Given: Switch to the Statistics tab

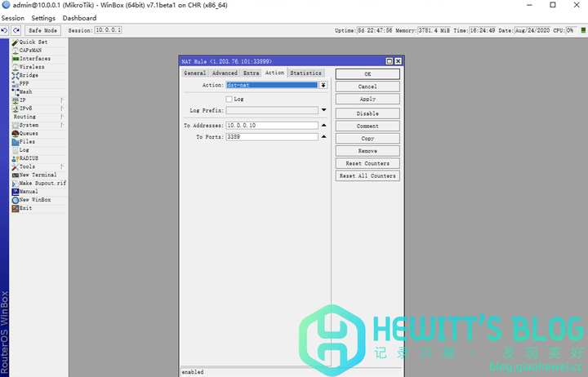Looking at the screenshot, I should pyautogui.click(x=305, y=73).
